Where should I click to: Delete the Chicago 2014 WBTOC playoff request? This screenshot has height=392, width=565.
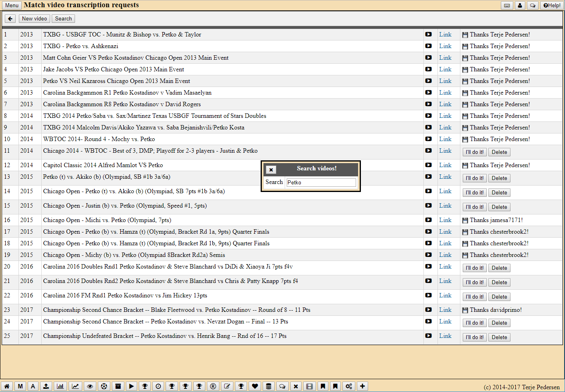[499, 152]
